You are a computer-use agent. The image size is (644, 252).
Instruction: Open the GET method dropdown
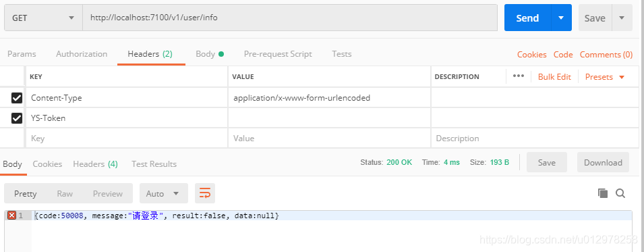[x=44, y=18]
